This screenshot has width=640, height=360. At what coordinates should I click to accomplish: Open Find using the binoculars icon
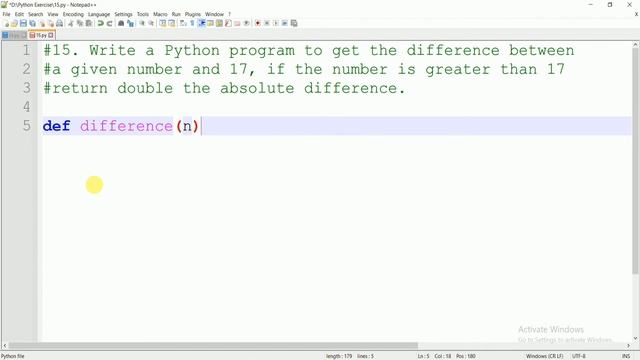[121, 23]
